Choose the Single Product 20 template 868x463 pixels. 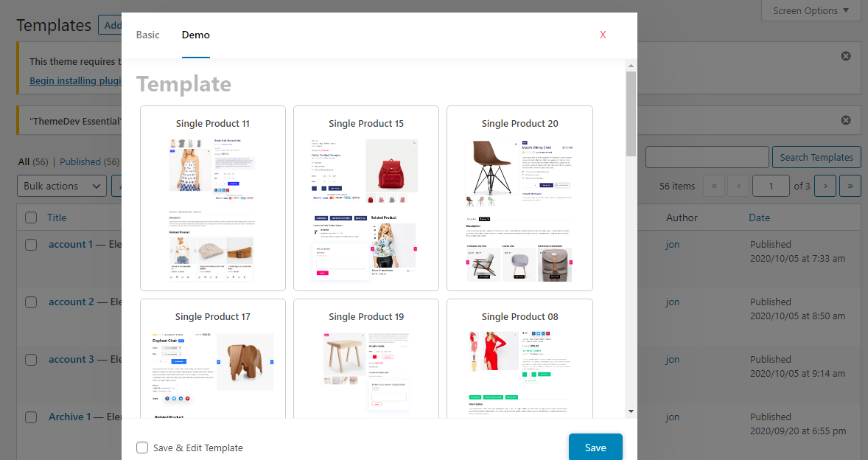tap(519, 198)
